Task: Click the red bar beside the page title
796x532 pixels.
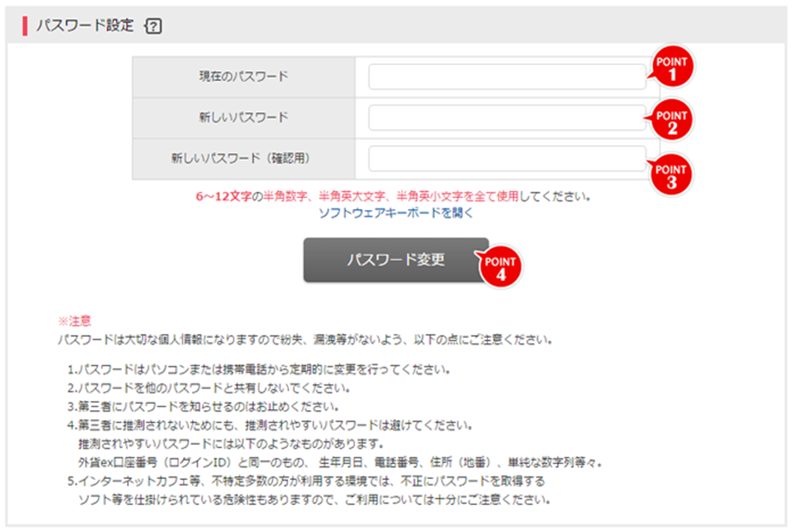Action: [x=24, y=26]
